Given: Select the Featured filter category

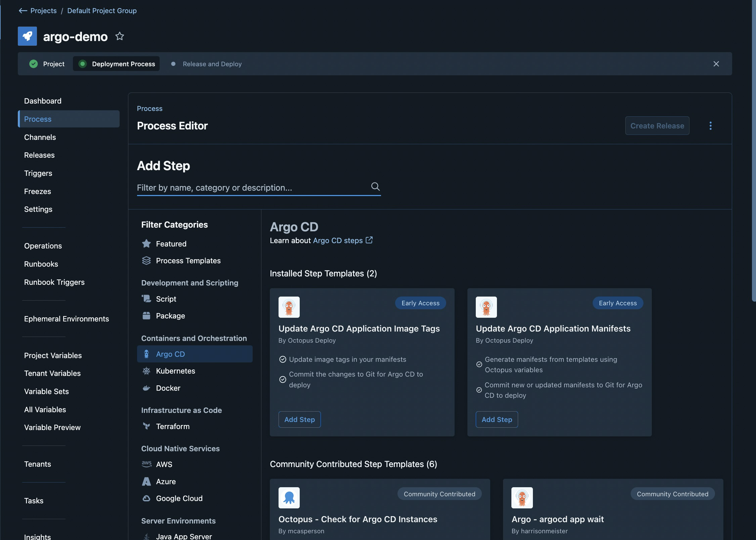Looking at the screenshot, I should [x=195, y=244].
